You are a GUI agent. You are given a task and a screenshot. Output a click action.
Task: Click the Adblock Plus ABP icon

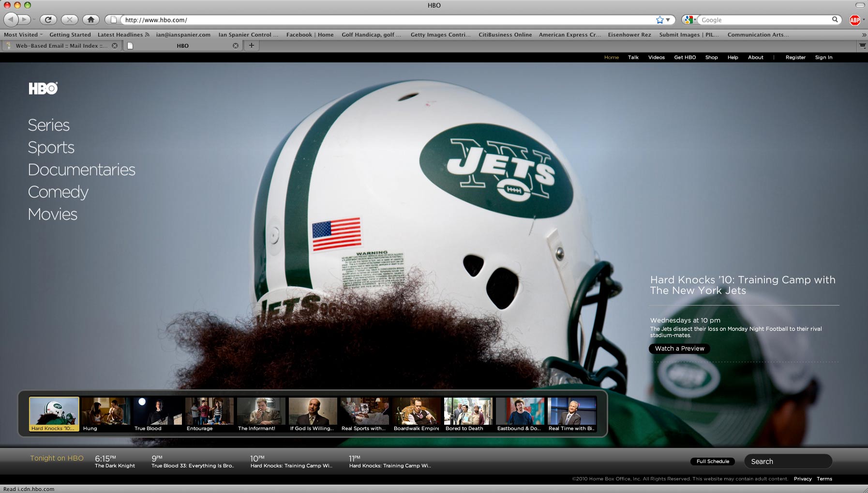(x=854, y=20)
